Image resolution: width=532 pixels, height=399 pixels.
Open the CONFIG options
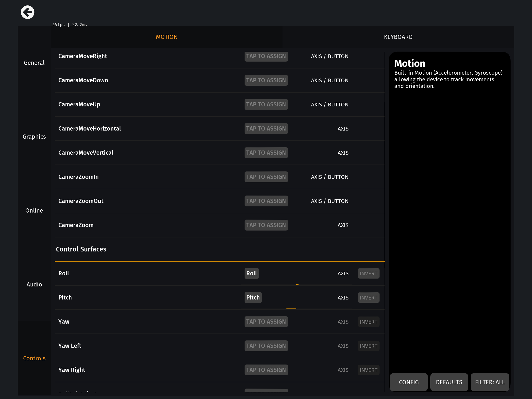[409, 382]
